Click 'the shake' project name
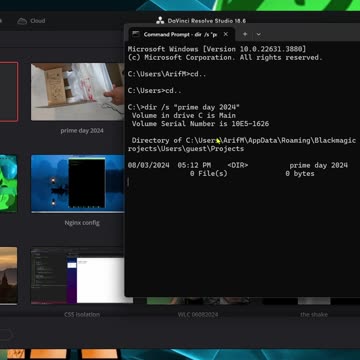 314,314
